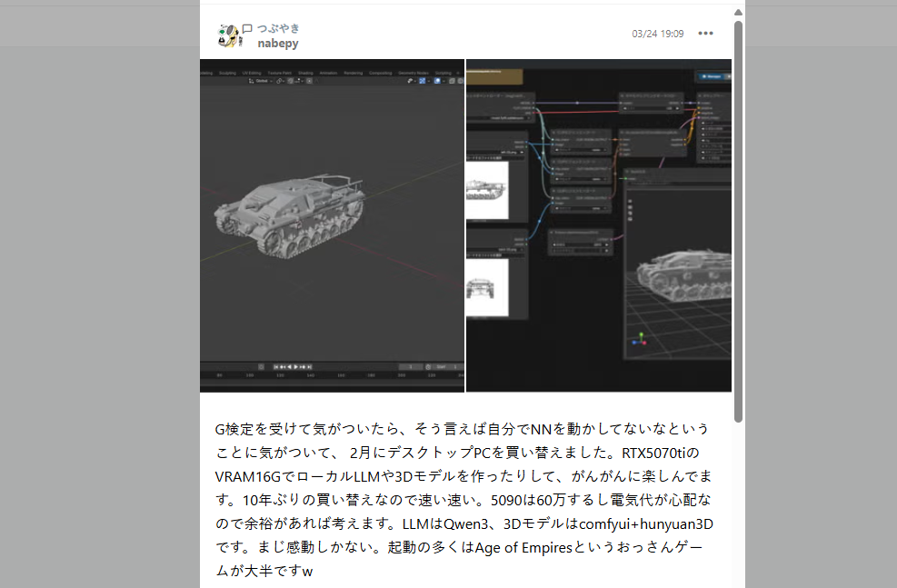Screen dimensions: 897x588
Task: Click the XYZ axis gizmo in ComfyUI preview
Action: click(x=643, y=338)
